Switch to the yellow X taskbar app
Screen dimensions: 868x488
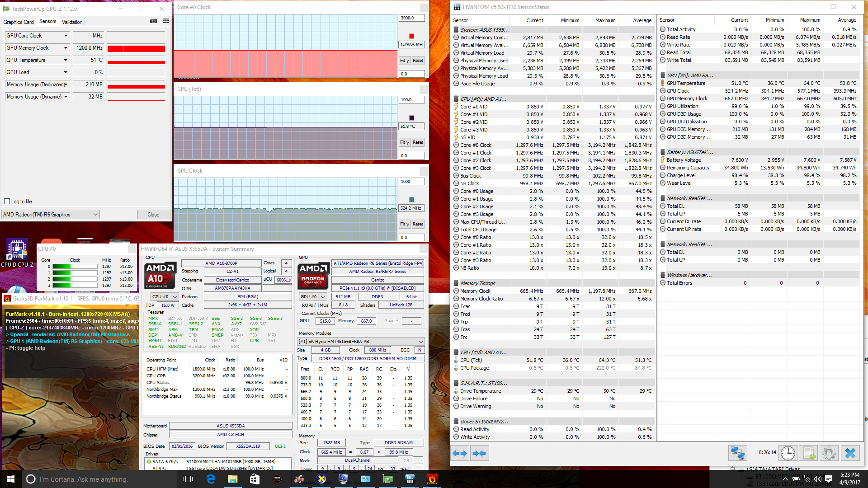(x=321, y=479)
